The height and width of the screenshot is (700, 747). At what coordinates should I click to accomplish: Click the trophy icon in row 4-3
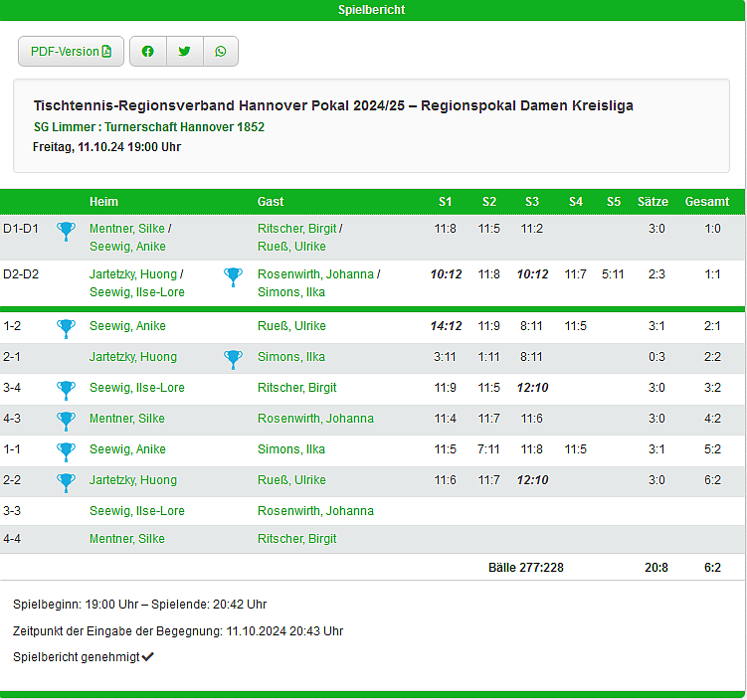pos(66,419)
